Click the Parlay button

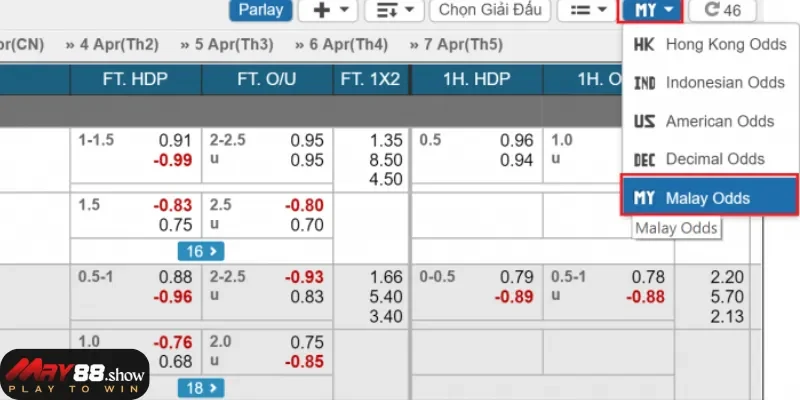261,10
